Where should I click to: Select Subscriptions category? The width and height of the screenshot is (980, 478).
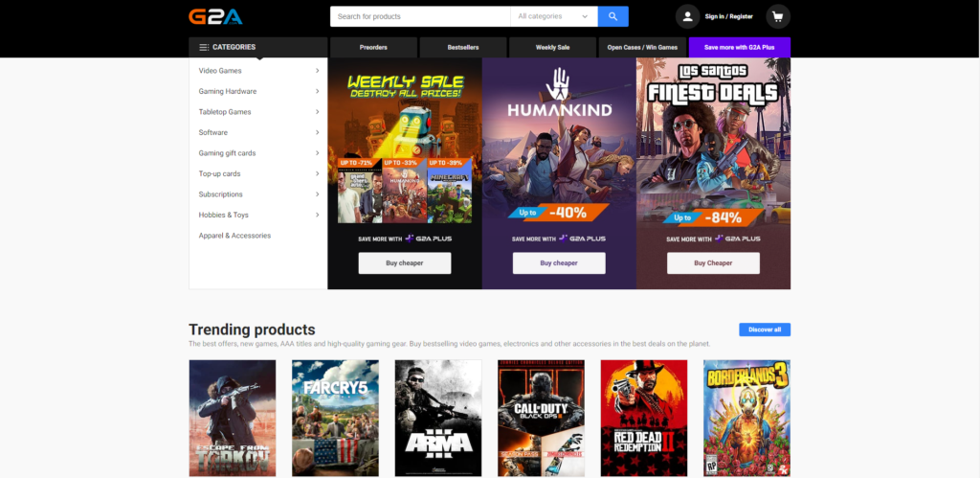(x=221, y=194)
